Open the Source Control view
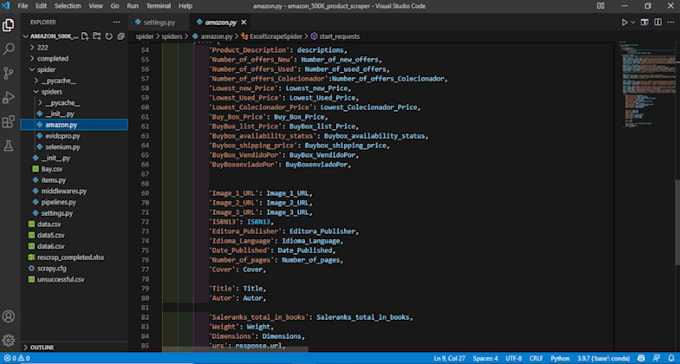 (8, 73)
